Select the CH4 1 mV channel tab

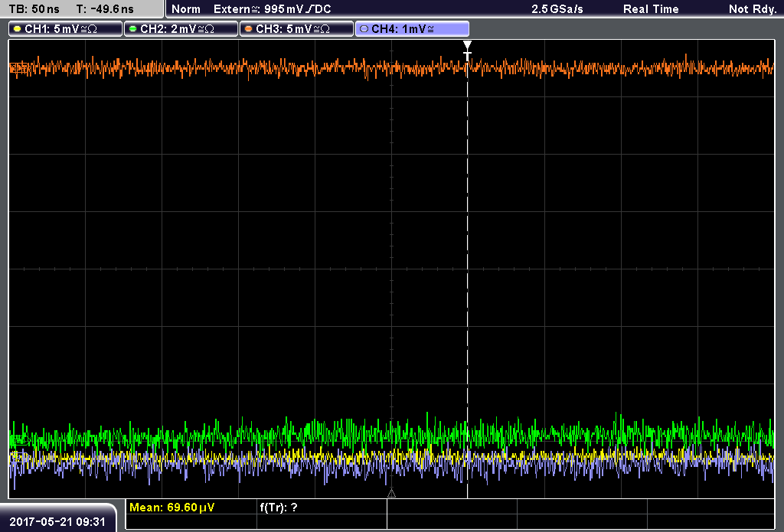[x=412, y=29]
